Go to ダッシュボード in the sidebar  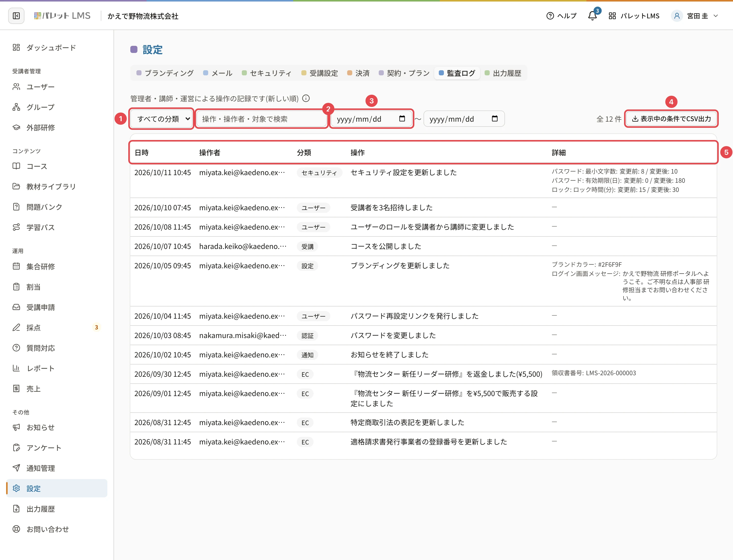[x=57, y=47]
